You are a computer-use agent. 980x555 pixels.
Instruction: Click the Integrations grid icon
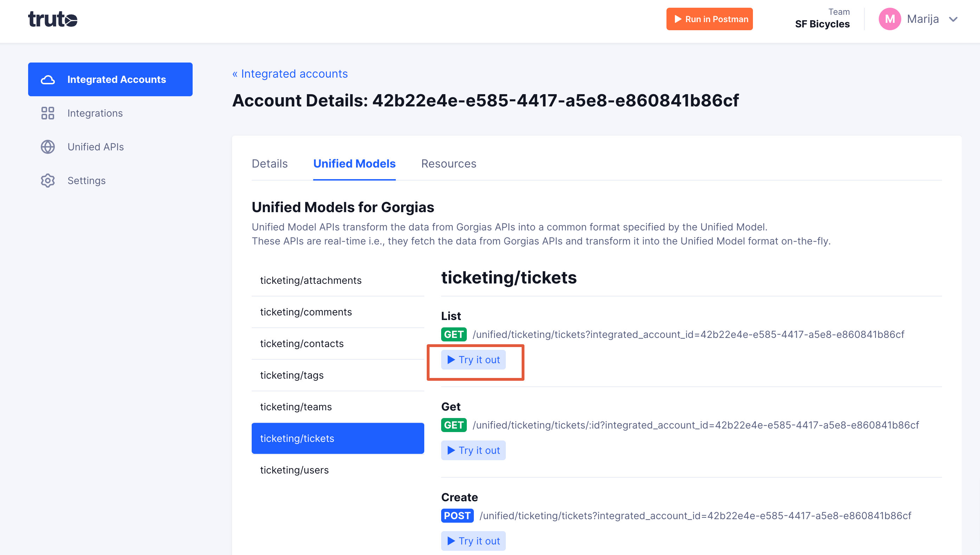click(x=48, y=113)
